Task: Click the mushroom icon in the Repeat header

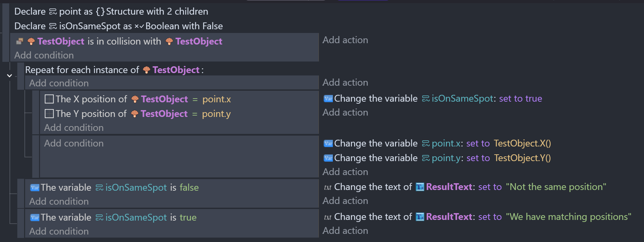Action: pyautogui.click(x=147, y=70)
